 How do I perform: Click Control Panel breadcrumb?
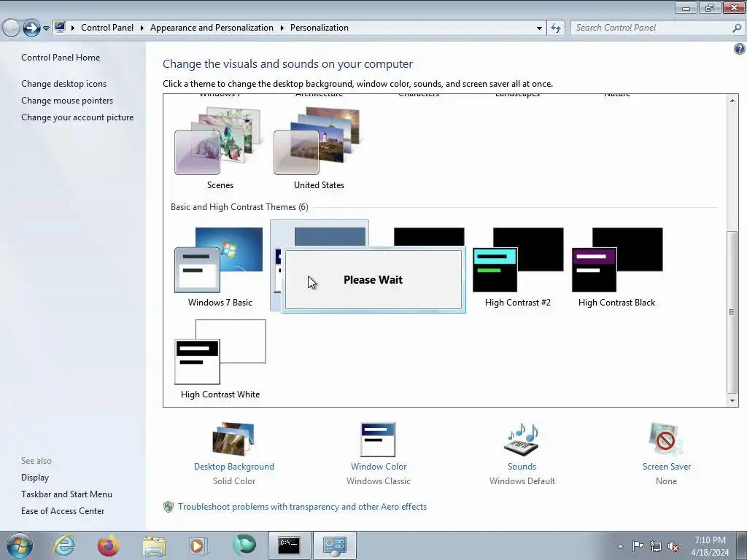click(x=107, y=28)
